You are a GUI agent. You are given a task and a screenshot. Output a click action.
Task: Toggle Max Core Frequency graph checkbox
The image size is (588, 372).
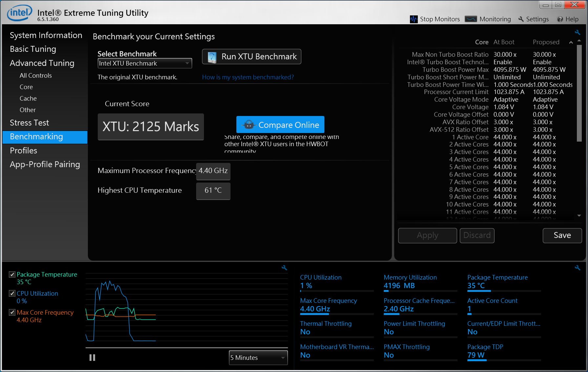click(12, 312)
